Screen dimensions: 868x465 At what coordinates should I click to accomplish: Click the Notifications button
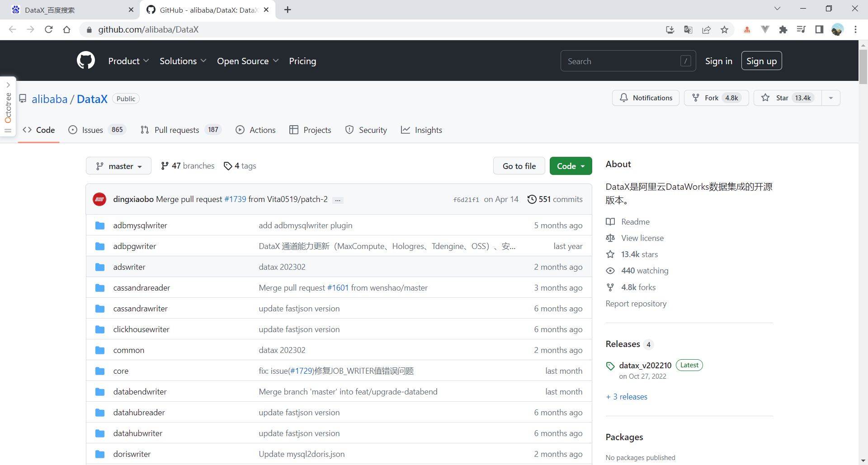click(646, 98)
